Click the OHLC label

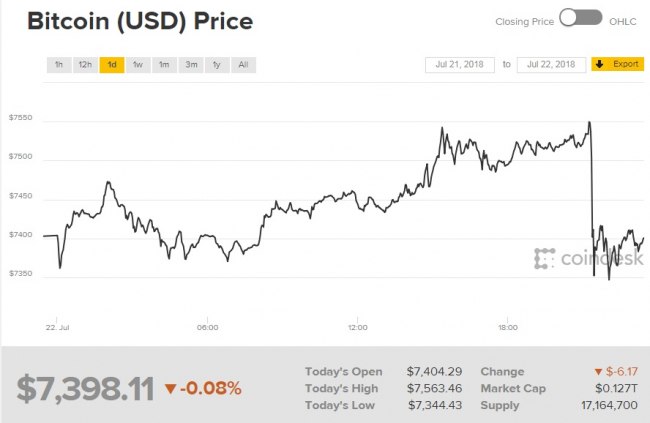pos(623,19)
